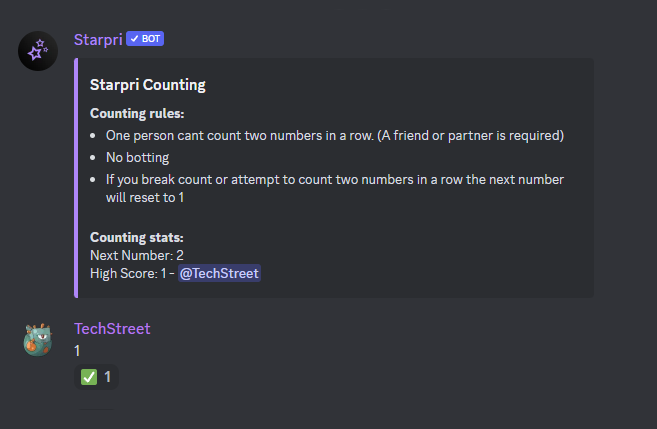Click TechStreet's message text "1"
Viewport: 657px width, 429px height.
point(78,350)
